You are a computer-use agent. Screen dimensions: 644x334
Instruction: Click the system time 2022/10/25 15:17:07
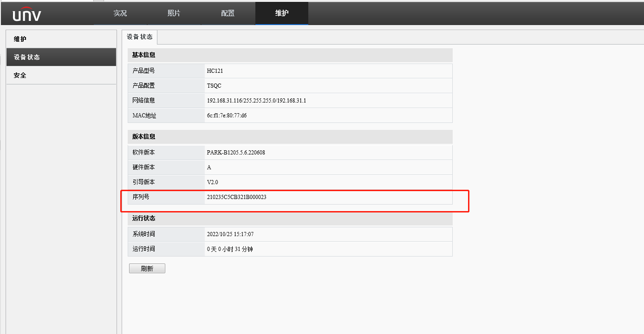230,235
